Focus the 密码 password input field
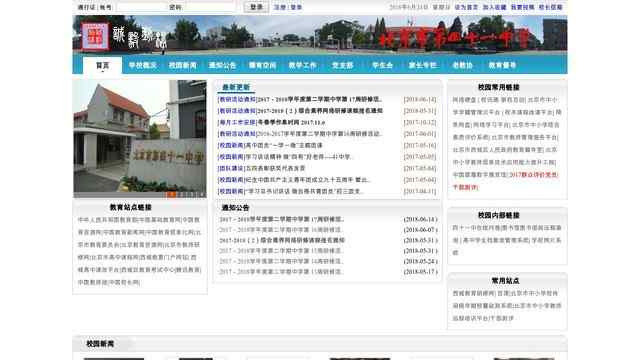640x360 pixels. coord(209,7)
